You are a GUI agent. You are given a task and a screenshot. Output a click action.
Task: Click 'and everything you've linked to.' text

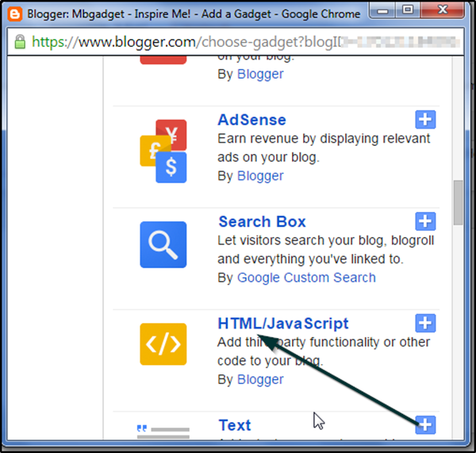(310, 259)
